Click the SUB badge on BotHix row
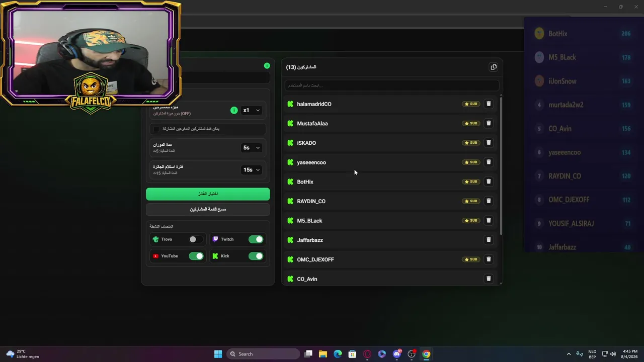The width and height of the screenshot is (644, 362). (x=471, y=182)
